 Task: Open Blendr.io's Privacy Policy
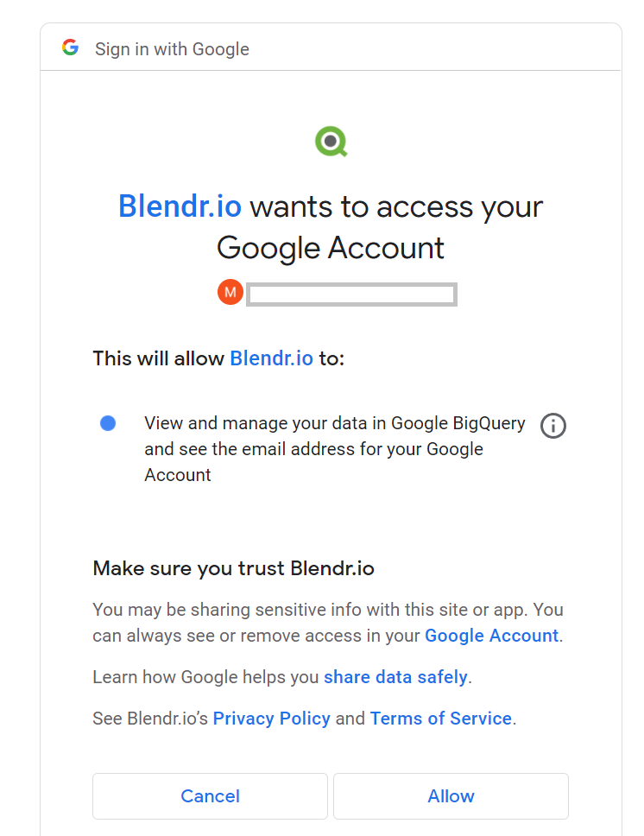(x=271, y=719)
